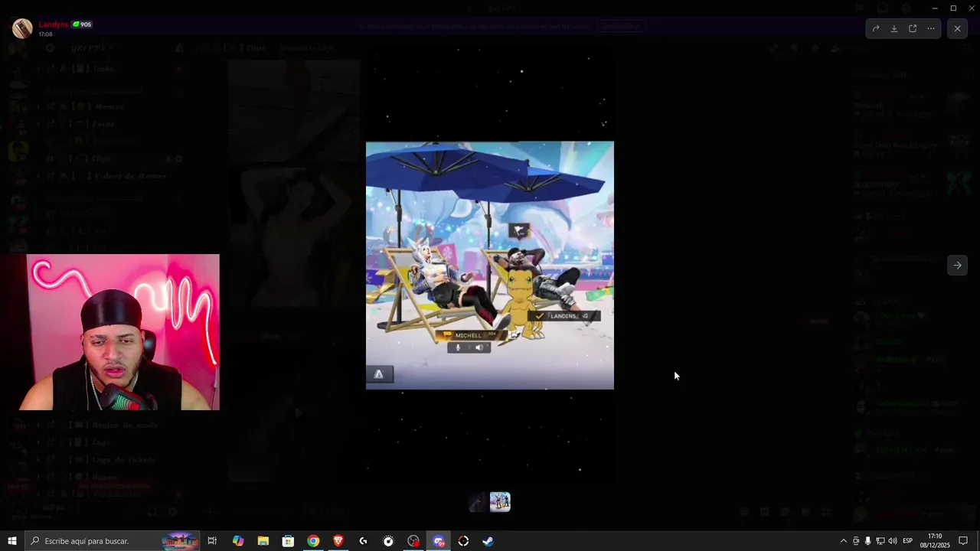Switch the ESP input language indicator
This screenshot has width=980, height=551.
[908, 541]
